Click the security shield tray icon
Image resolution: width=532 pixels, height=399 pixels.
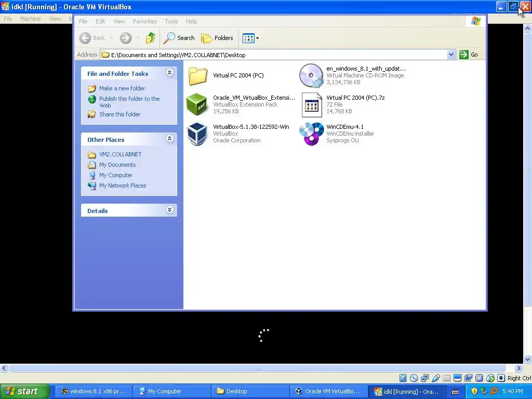click(x=474, y=391)
